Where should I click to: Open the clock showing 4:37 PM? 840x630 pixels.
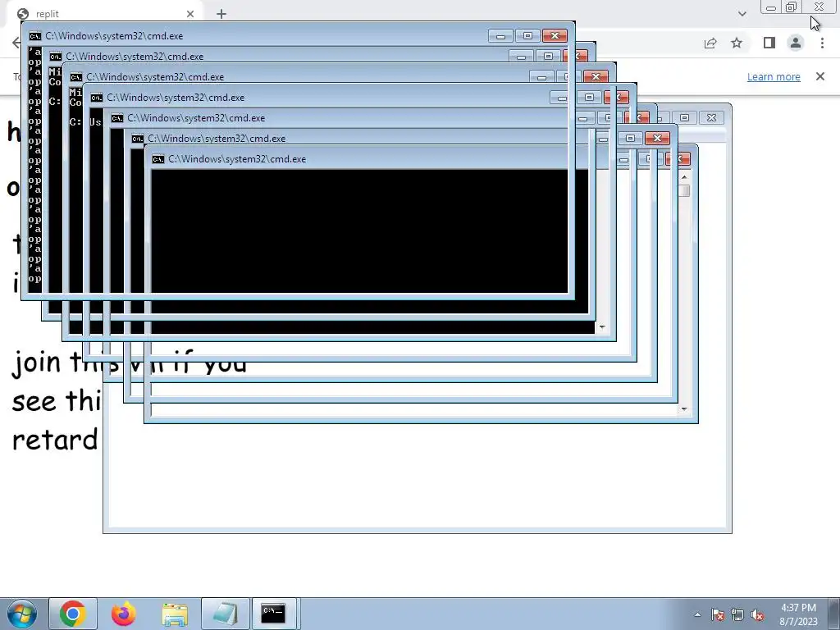pyautogui.click(x=798, y=608)
